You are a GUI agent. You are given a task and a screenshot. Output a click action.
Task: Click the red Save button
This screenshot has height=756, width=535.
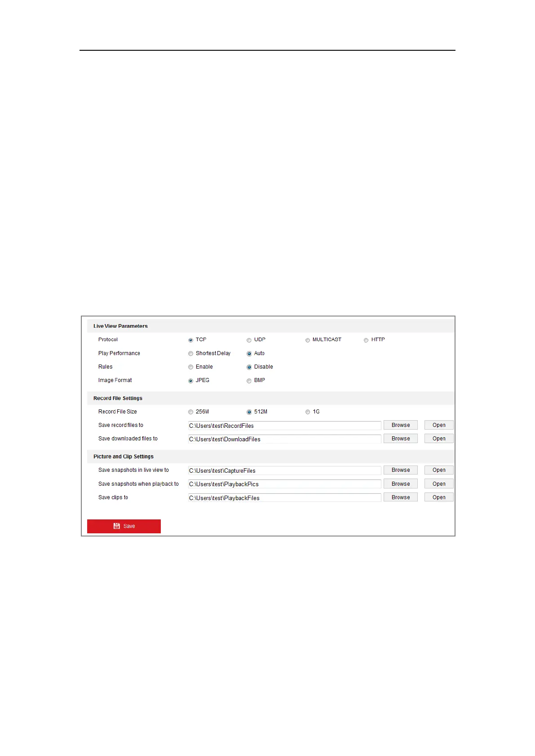tap(124, 526)
